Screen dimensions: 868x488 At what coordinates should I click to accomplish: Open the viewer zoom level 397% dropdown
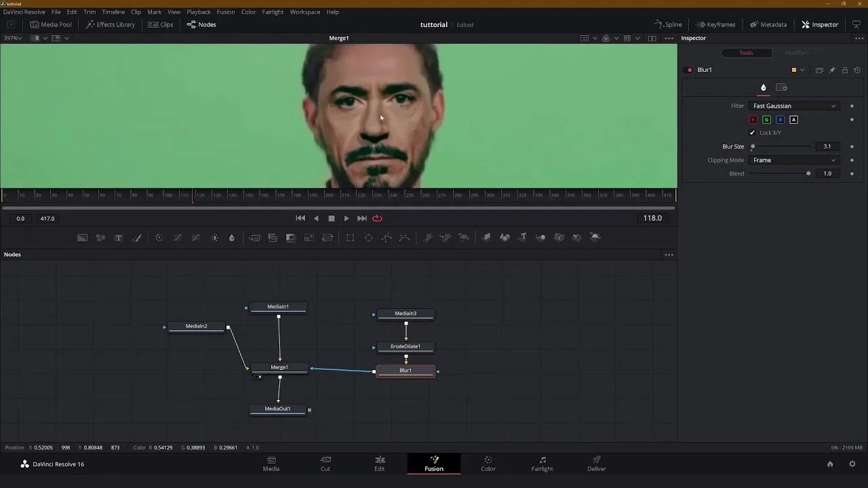(12, 38)
